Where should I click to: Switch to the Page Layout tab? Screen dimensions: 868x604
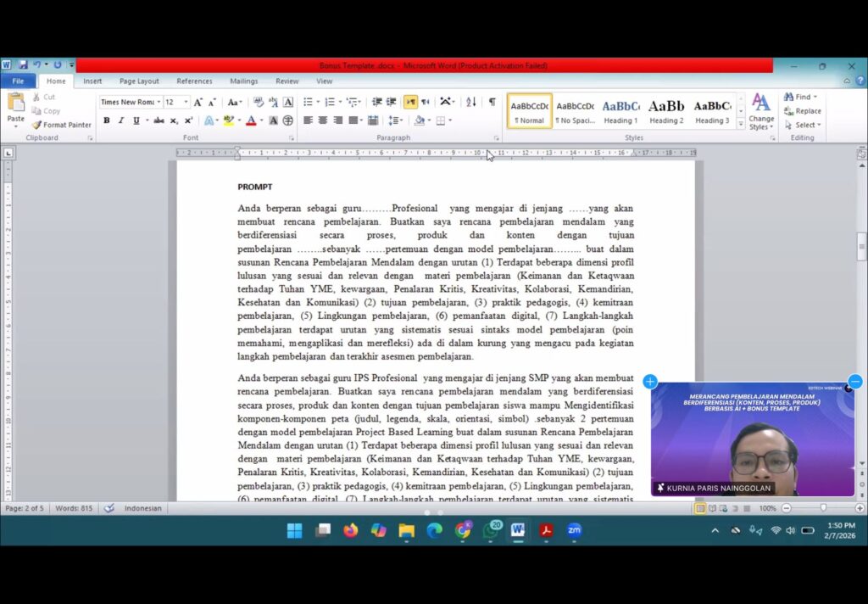[139, 81]
